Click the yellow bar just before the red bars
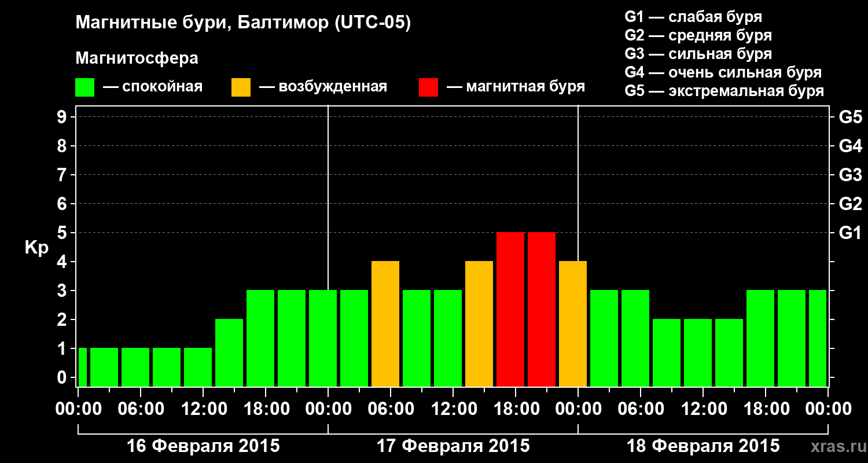The height and width of the screenshot is (463, 868). 479,324
